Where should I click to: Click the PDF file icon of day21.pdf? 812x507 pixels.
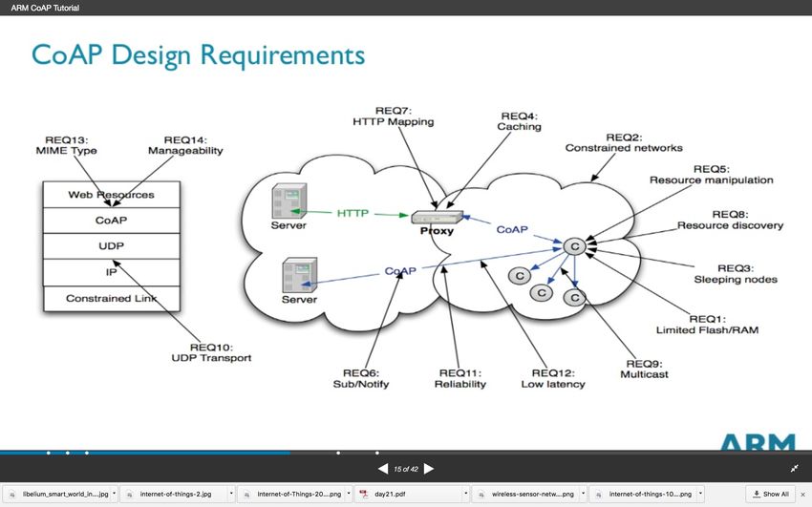coord(364,494)
